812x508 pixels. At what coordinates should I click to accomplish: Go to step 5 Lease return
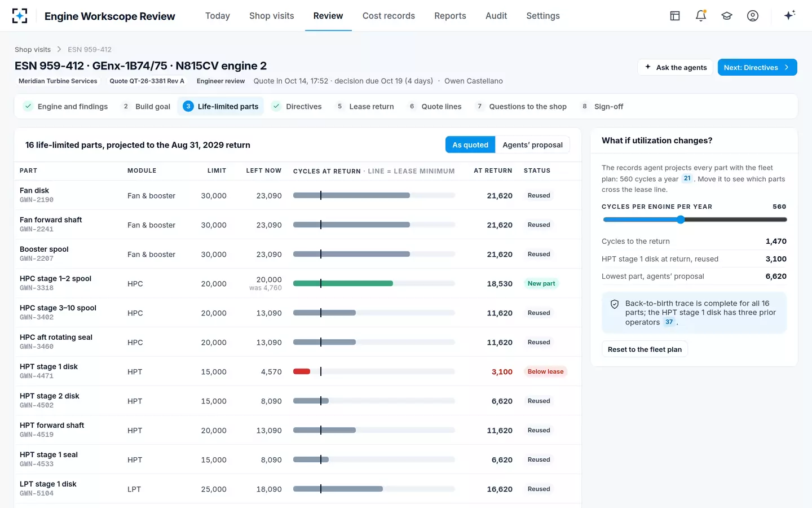coord(364,106)
